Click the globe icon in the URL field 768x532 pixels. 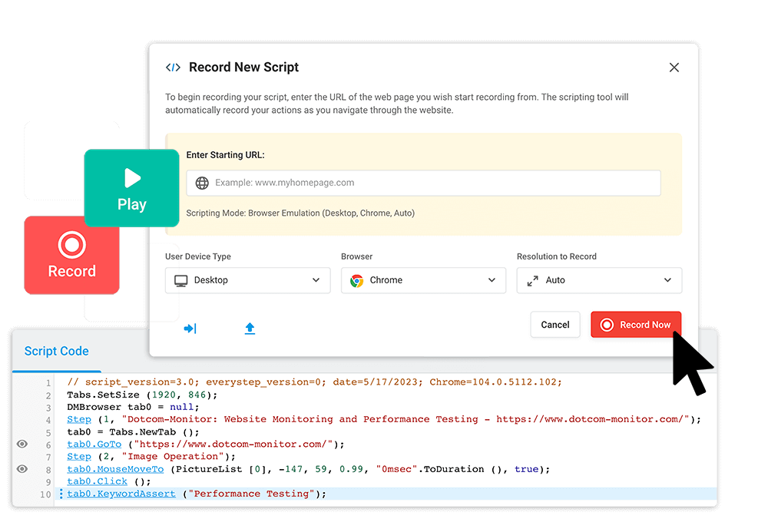coord(201,183)
